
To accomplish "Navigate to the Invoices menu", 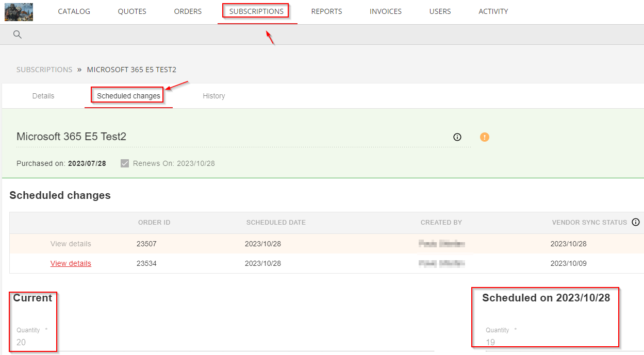I will 386,11.
